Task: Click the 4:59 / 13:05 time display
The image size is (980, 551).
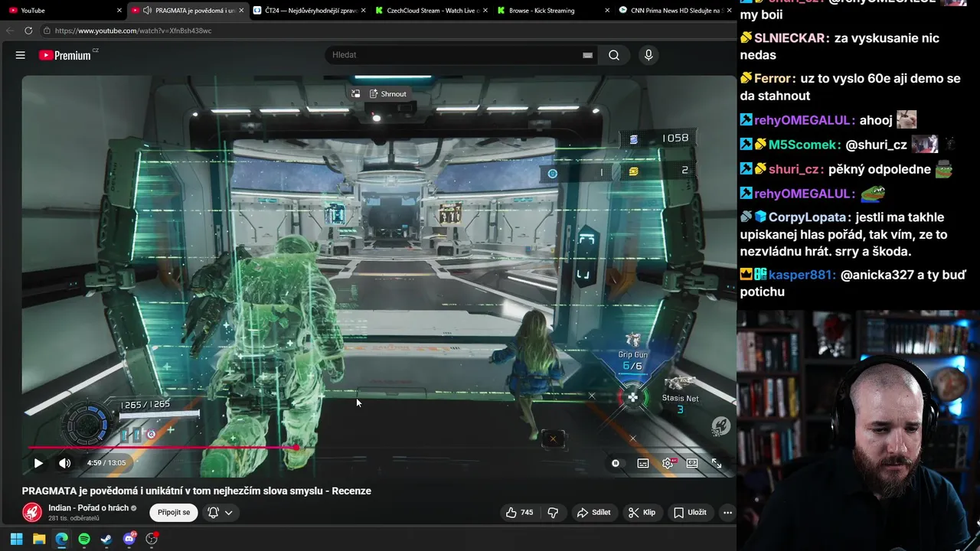Action: [x=106, y=463]
